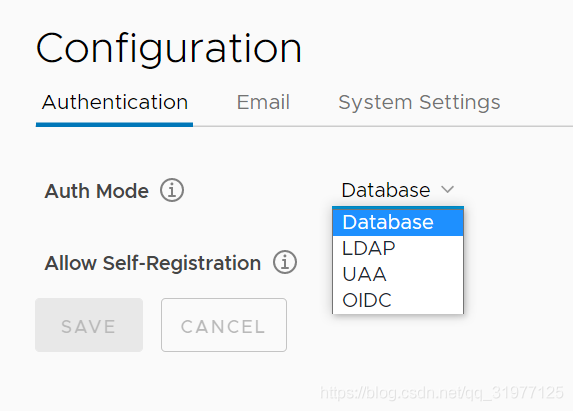Pick OIDC in the auth mode list
The image size is (573, 411).
coord(398,300)
